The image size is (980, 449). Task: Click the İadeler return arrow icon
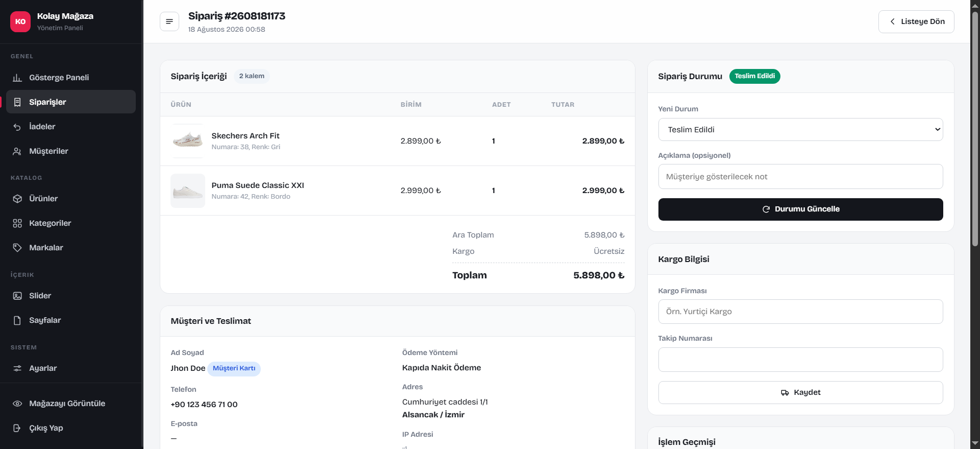click(x=17, y=127)
